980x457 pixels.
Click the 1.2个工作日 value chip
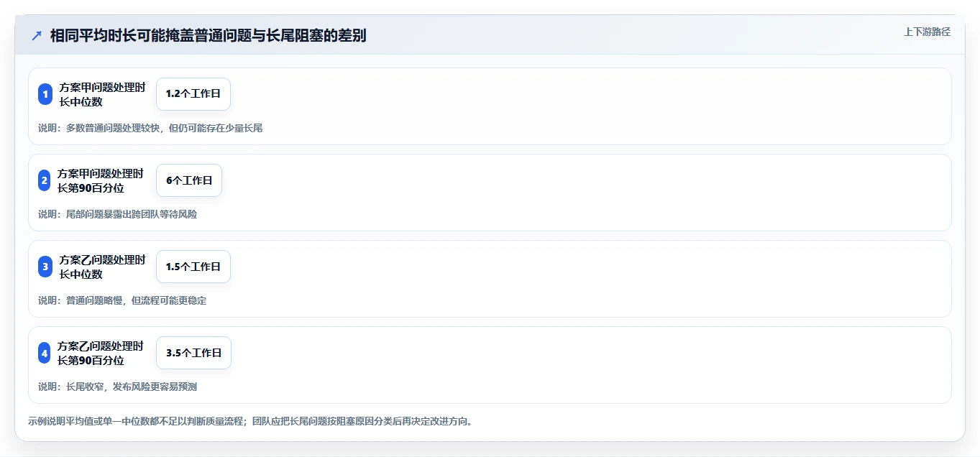[x=193, y=94]
